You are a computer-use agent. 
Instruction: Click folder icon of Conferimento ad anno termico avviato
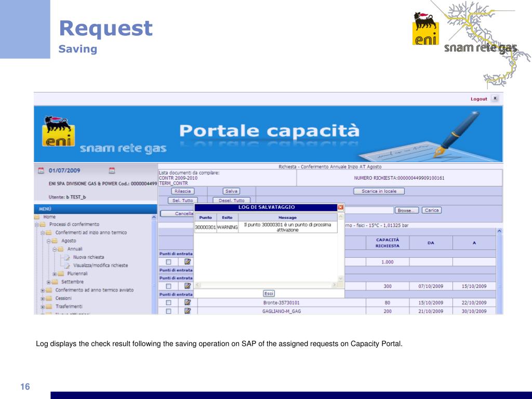click(48, 290)
